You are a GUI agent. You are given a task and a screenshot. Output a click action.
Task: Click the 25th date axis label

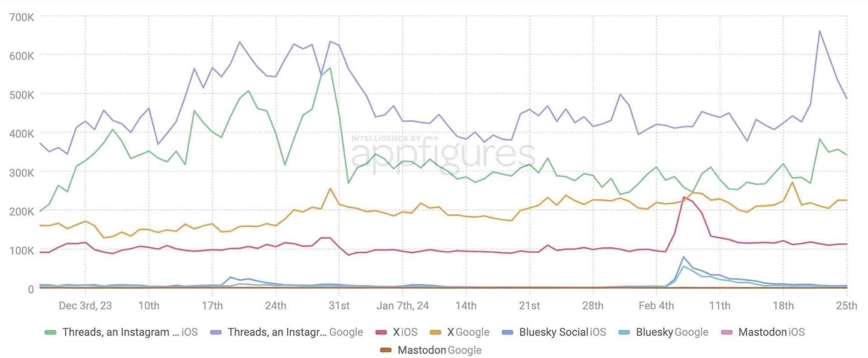point(846,306)
